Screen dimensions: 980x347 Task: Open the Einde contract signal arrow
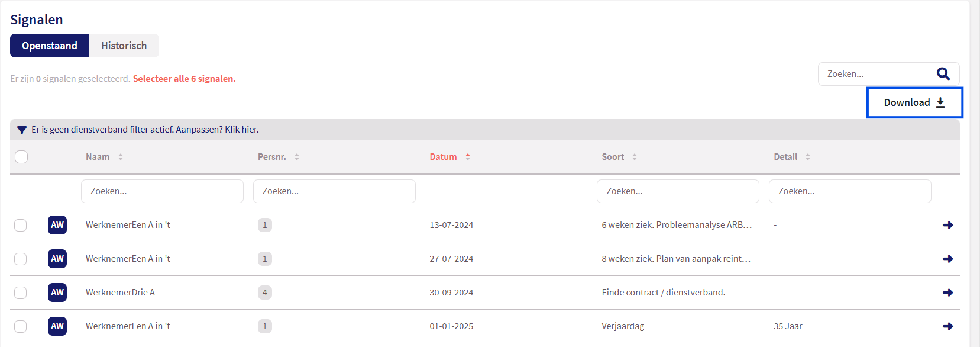click(x=947, y=293)
